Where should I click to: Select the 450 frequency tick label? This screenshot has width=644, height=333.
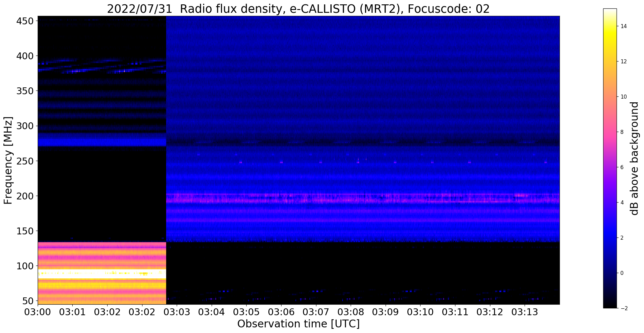click(25, 21)
